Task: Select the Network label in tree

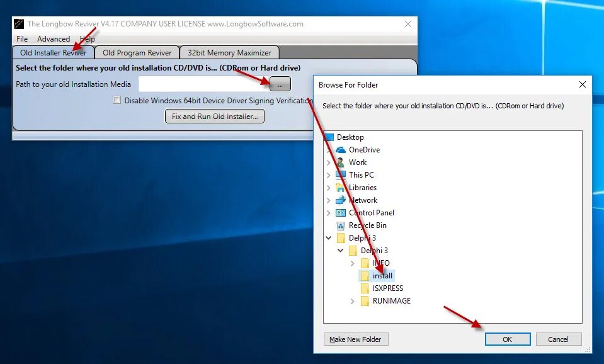Action: tap(363, 200)
